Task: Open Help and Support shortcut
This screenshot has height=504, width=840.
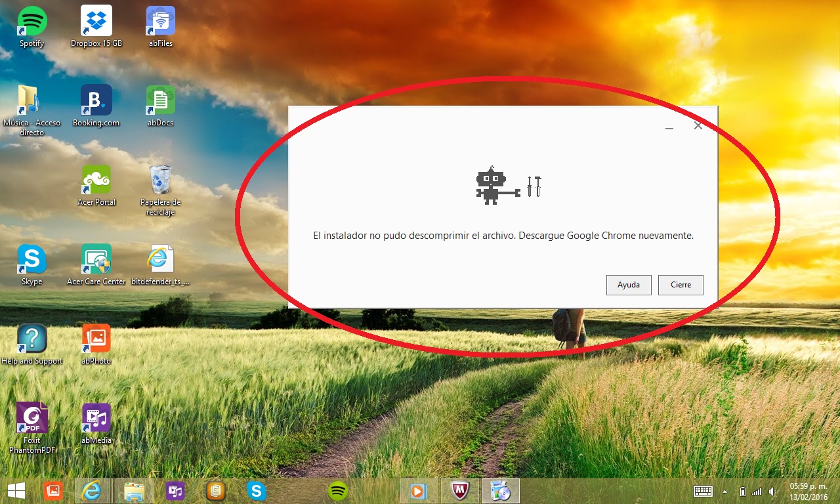Action: pos(31,345)
